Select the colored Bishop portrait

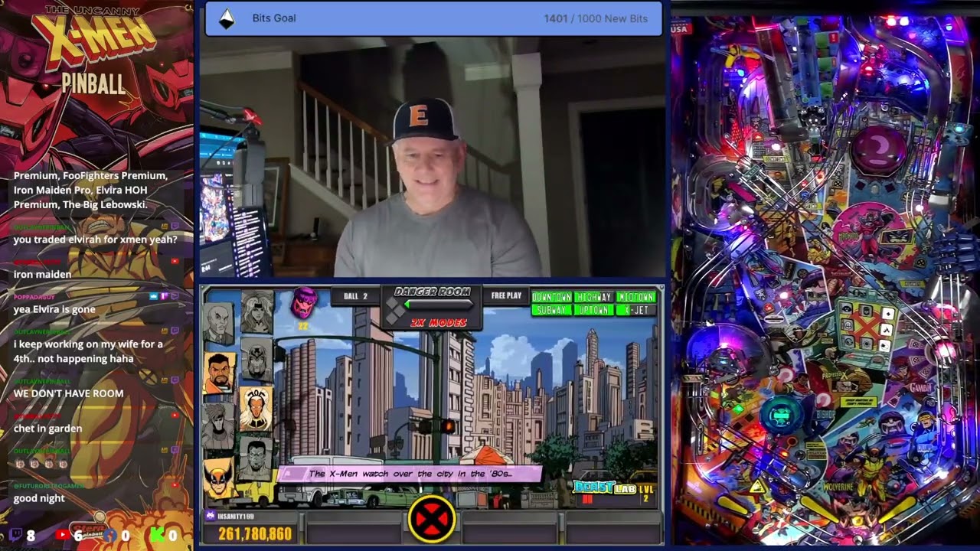[219, 373]
